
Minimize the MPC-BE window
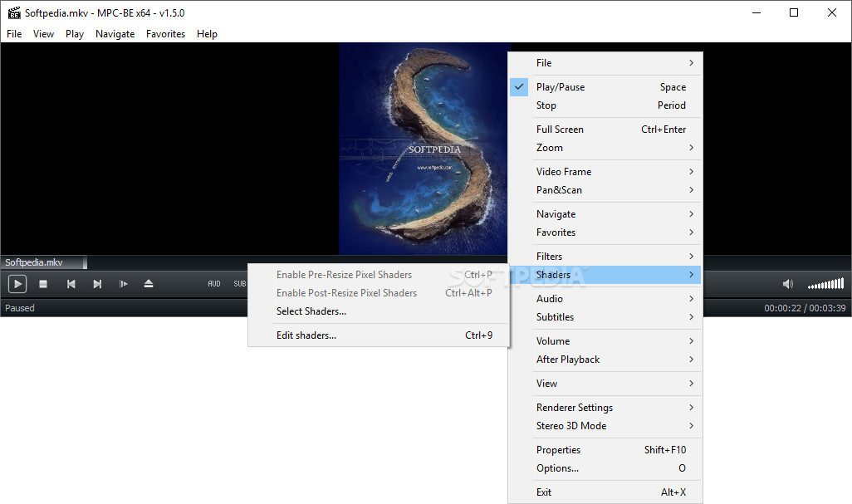[757, 12]
